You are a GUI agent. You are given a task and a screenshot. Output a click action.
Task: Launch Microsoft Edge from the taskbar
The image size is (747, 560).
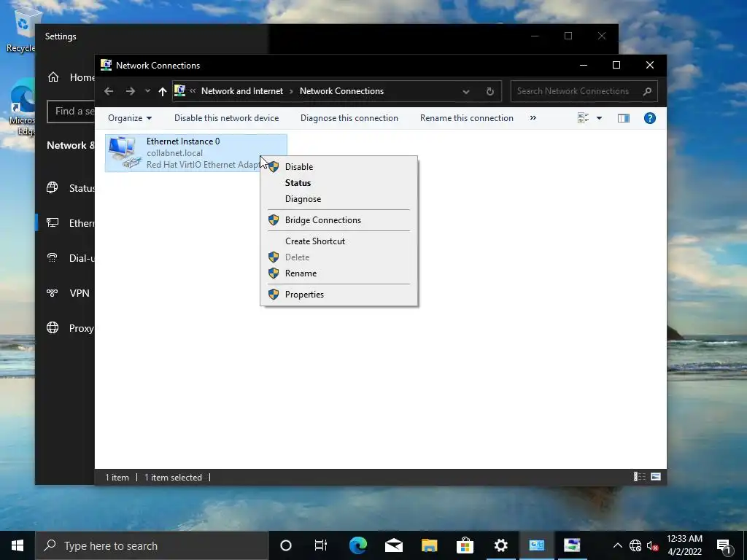(x=357, y=545)
